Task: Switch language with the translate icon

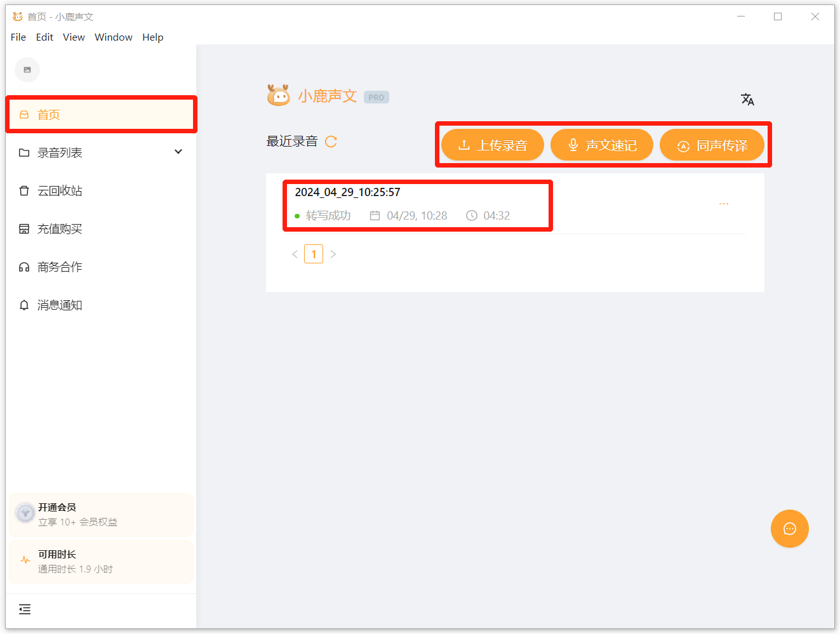Action: 747,99
